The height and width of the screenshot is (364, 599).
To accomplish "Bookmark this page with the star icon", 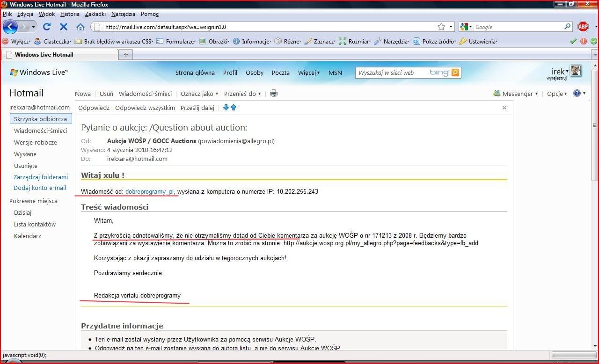I will (441, 27).
